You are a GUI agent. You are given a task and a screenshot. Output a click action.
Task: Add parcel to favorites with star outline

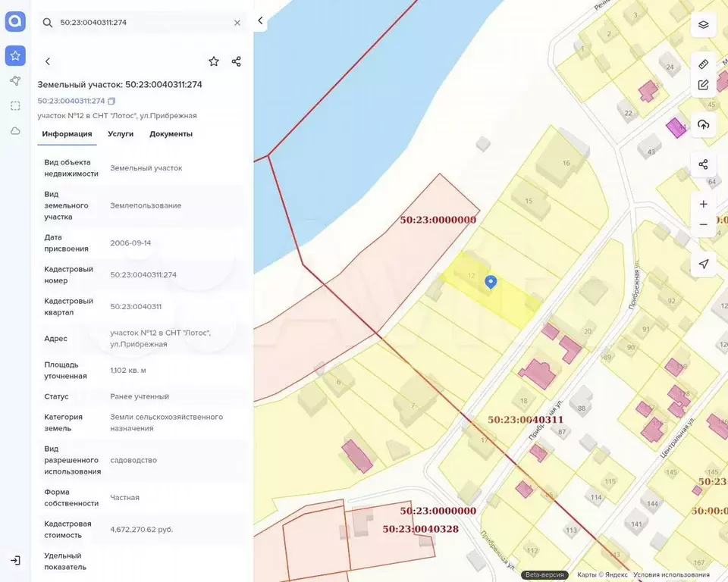click(x=214, y=61)
